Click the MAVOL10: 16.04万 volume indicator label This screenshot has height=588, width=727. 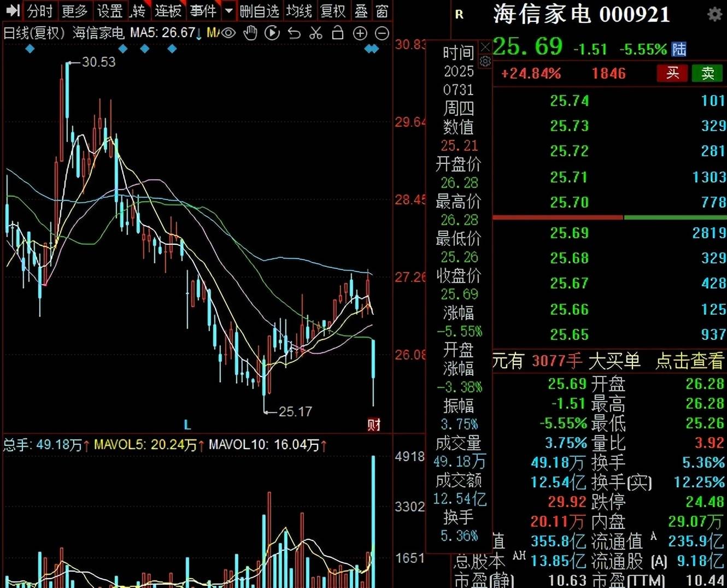pyautogui.click(x=265, y=445)
